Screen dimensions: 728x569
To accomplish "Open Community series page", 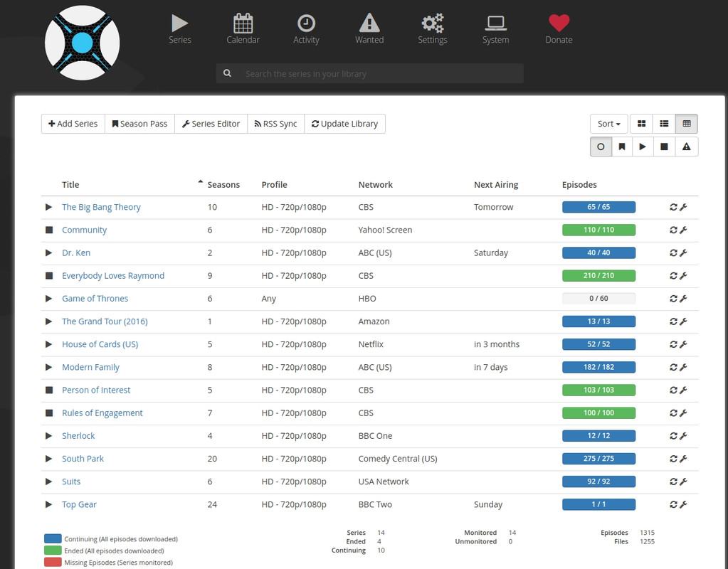I will [84, 230].
